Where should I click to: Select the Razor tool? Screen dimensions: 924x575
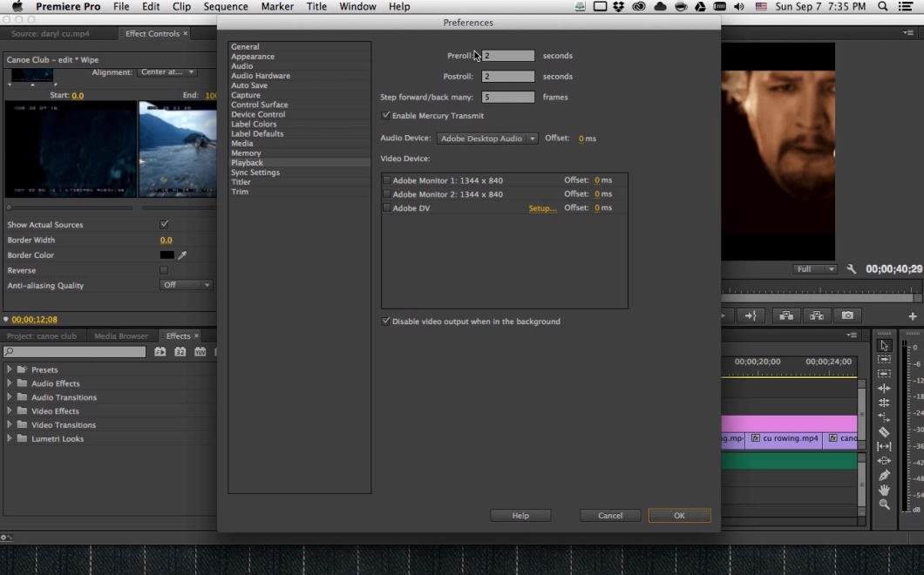[x=884, y=432]
